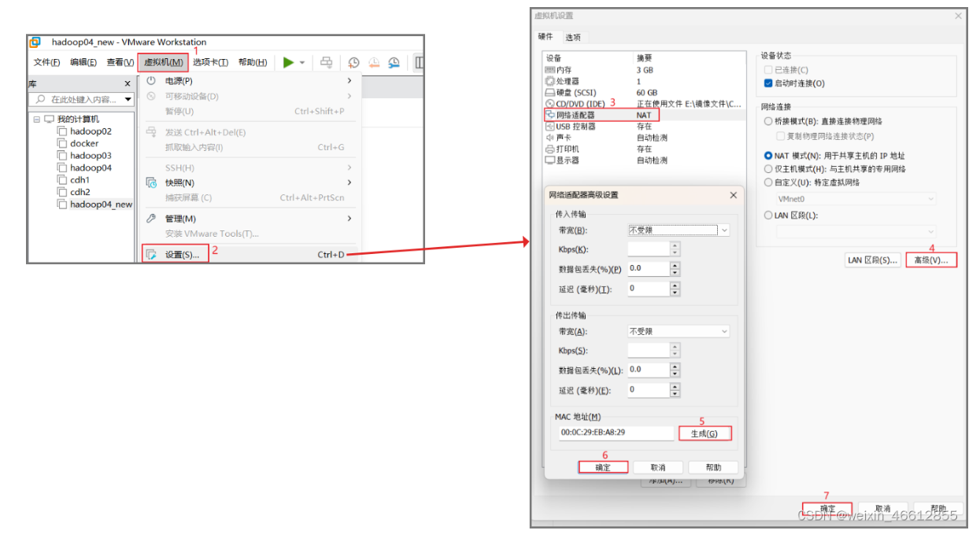Click the snapshot icon beside 快照(N)
This screenshot has width=980, height=534.
click(x=151, y=182)
